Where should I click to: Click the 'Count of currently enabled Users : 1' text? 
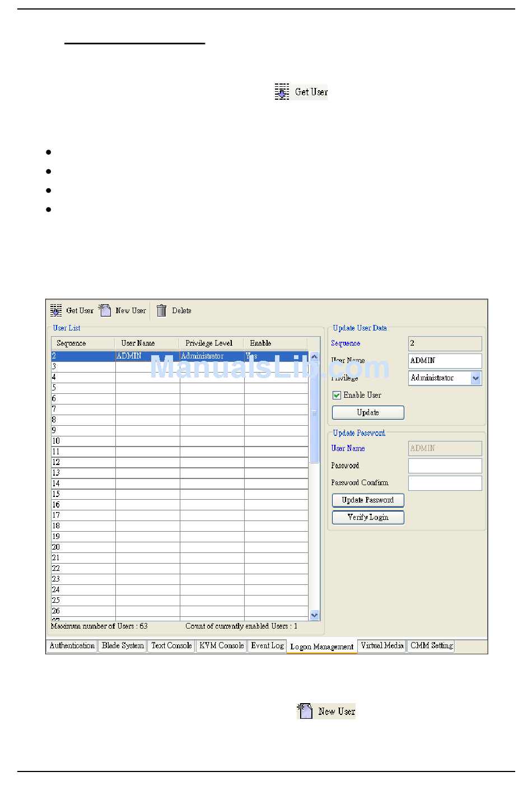tap(241, 626)
